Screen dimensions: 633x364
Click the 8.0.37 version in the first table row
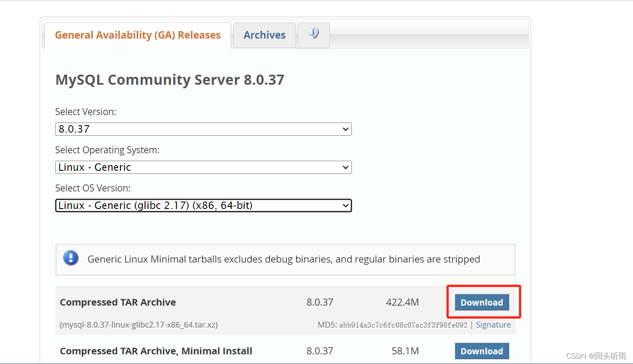[320, 302]
